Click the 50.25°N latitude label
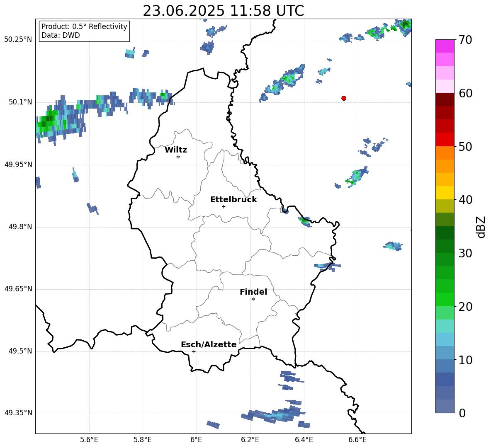This screenshot has height=448, width=491. coord(18,40)
